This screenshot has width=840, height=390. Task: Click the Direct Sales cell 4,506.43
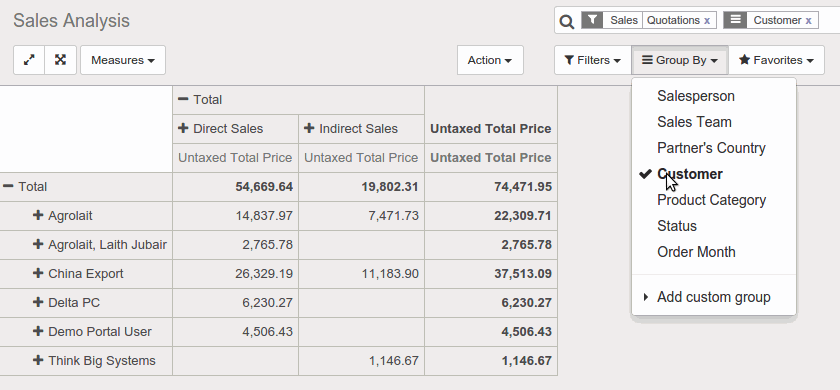tap(235, 331)
